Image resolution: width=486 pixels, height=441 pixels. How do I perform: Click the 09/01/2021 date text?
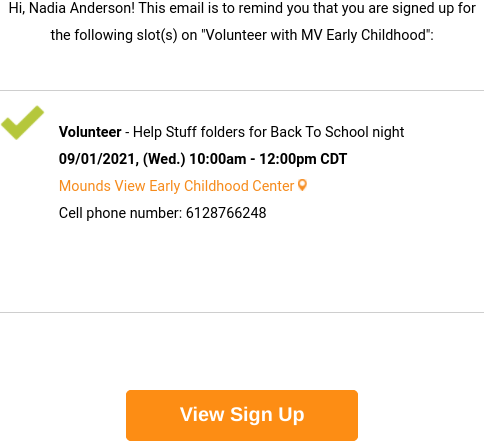(x=97, y=159)
